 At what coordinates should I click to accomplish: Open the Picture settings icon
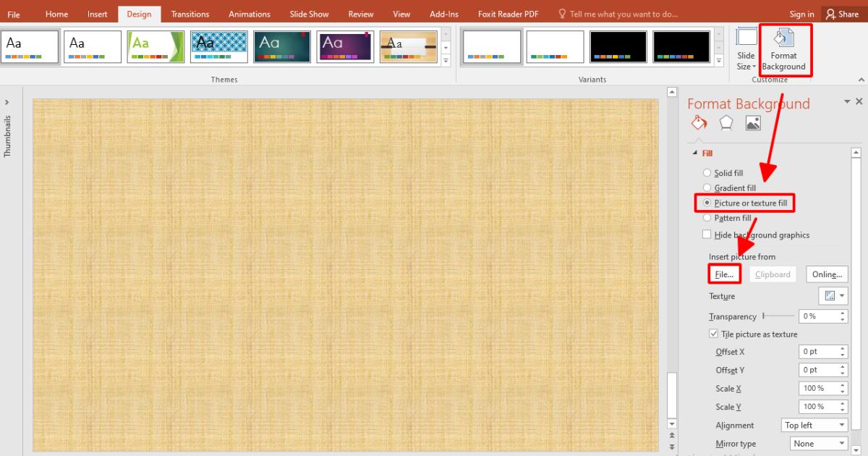[753, 122]
